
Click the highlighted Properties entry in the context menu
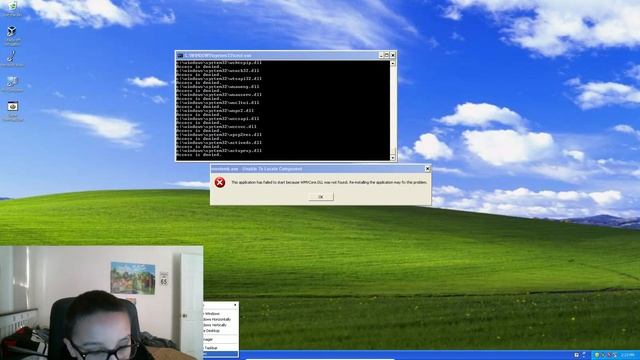click(x=220, y=354)
